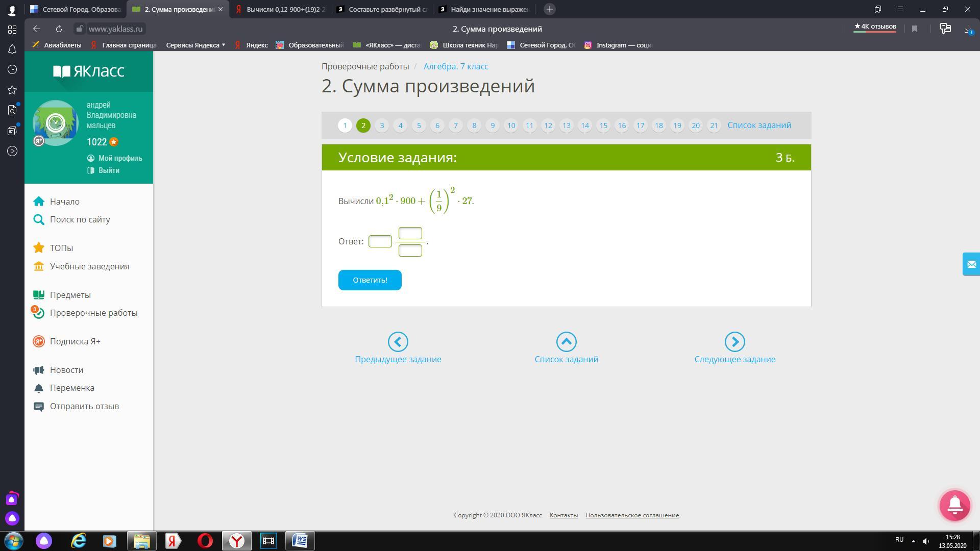Open the mail feedback side icon
This screenshot has width=980, height=551.
971,264
